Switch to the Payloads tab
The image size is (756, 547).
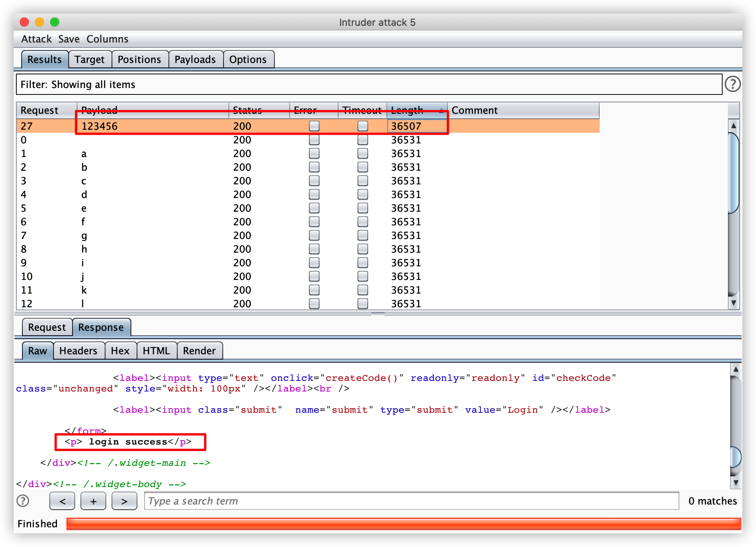(x=195, y=60)
